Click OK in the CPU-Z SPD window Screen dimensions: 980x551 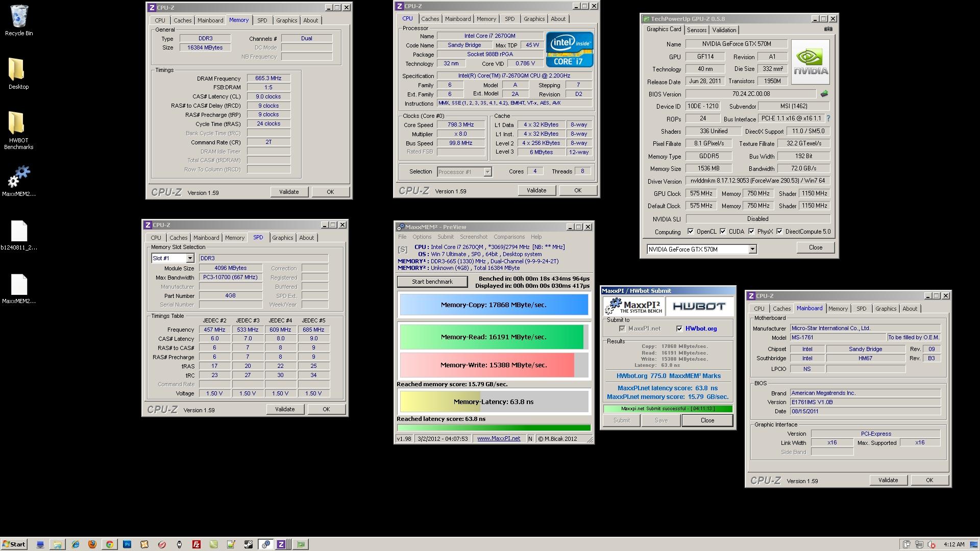coord(326,409)
